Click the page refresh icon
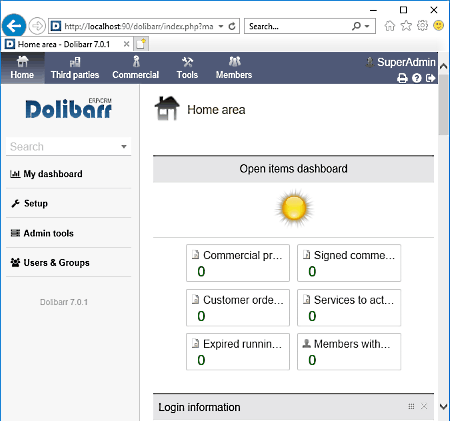Viewport: 450px width, 421px height. click(232, 26)
